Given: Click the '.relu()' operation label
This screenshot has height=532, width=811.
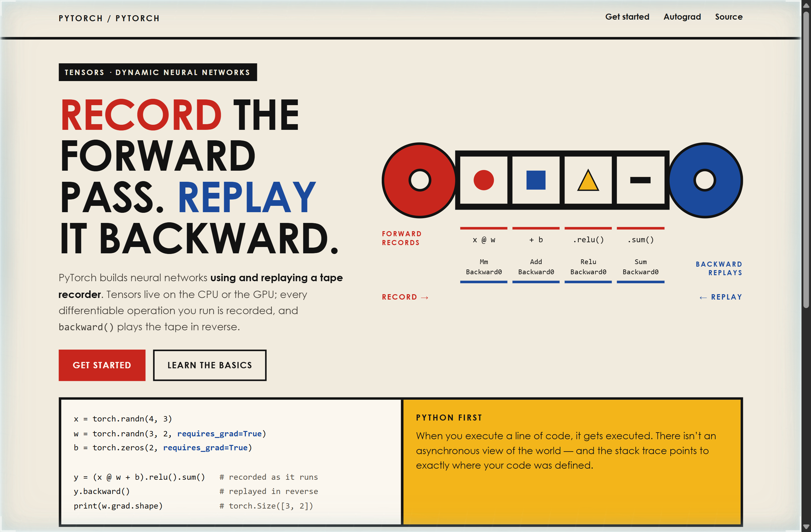Looking at the screenshot, I should click(x=588, y=240).
